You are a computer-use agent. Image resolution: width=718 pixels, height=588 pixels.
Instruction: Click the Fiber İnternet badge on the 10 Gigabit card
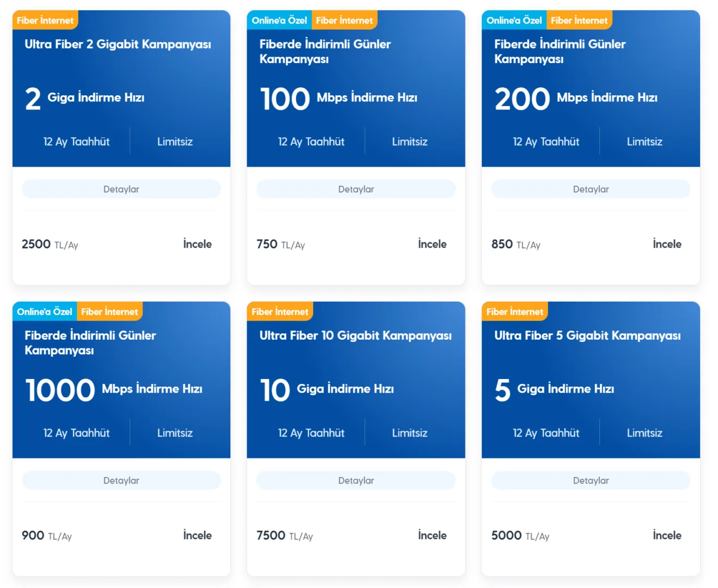(280, 311)
